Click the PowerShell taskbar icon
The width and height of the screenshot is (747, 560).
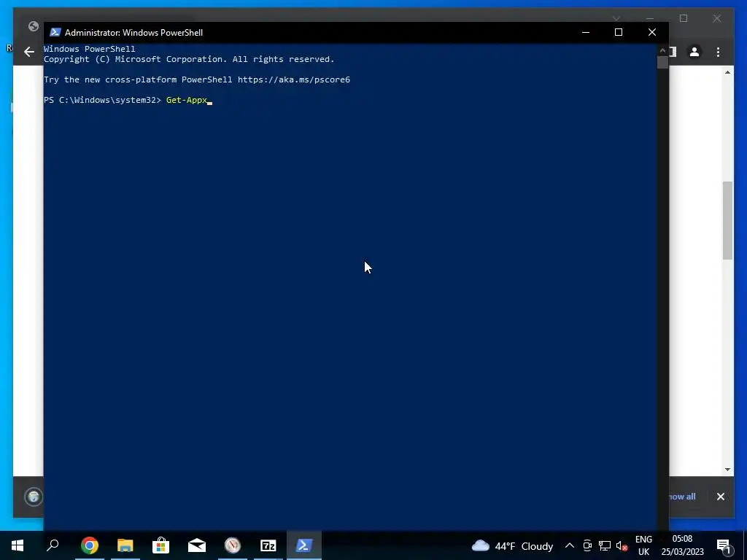(304, 545)
